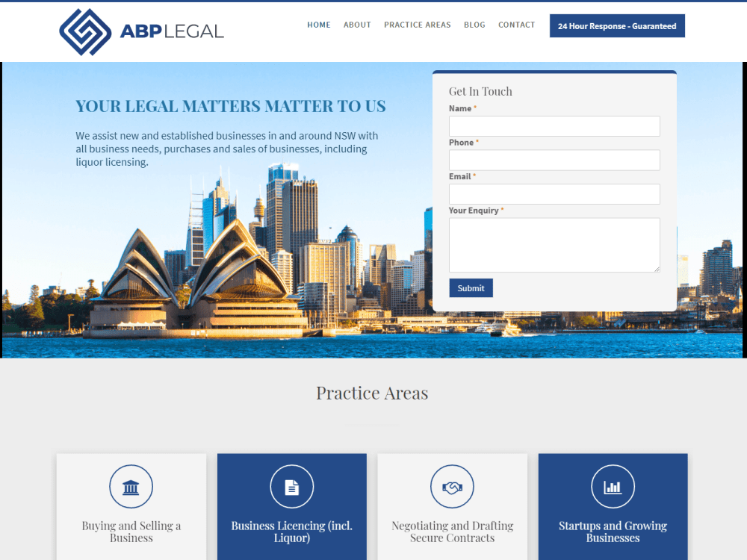Submit the Get In Touch form
This screenshot has width=747, height=560.
click(471, 288)
